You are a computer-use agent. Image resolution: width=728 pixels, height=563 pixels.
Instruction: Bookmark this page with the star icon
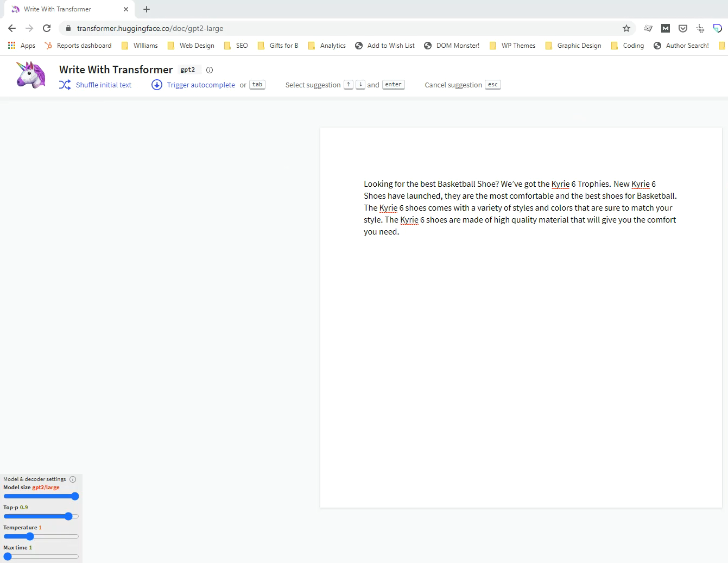pyautogui.click(x=626, y=28)
